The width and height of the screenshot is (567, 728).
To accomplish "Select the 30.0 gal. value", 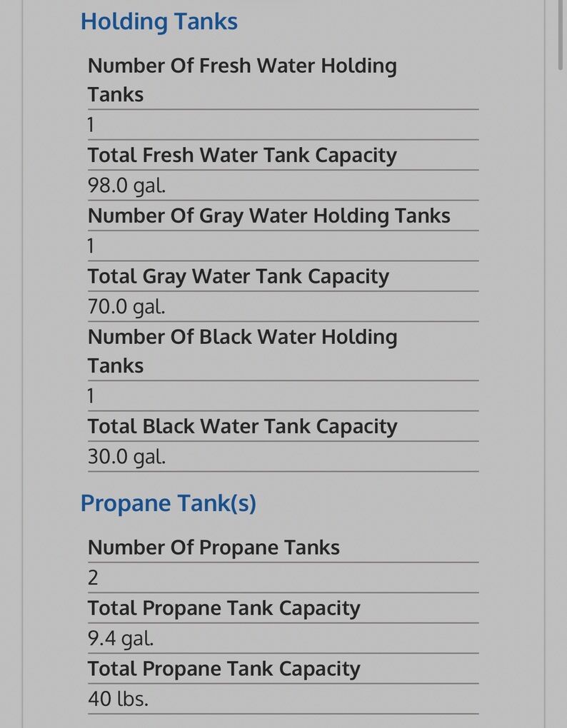I will coord(126,457).
